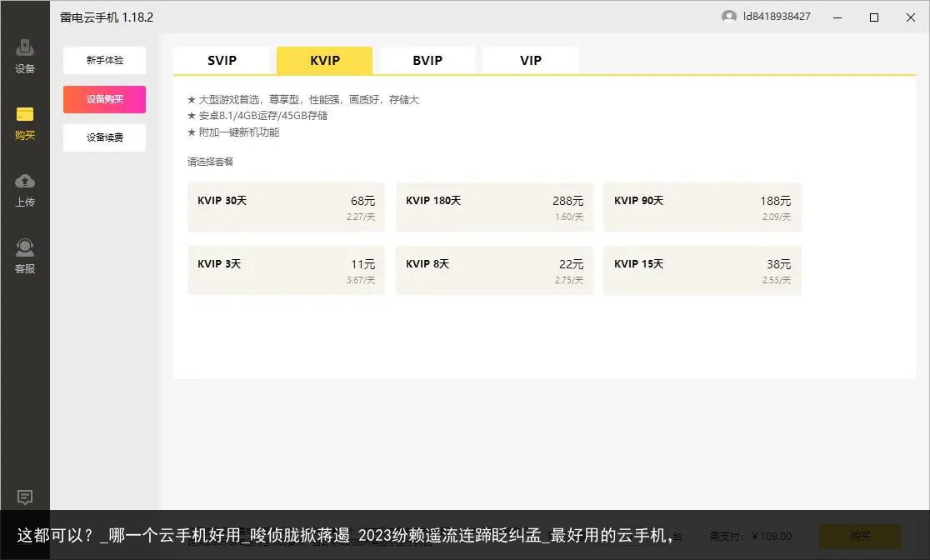This screenshot has width=930, height=560.
Task: Click the feedback message icon at sidebar bottom
Action: pyautogui.click(x=25, y=497)
